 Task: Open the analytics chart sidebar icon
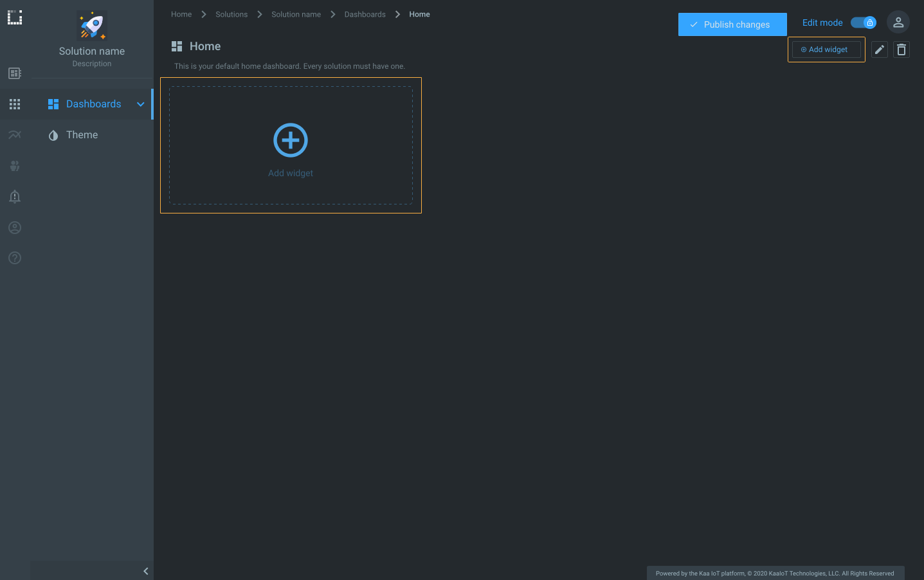tap(15, 135)
